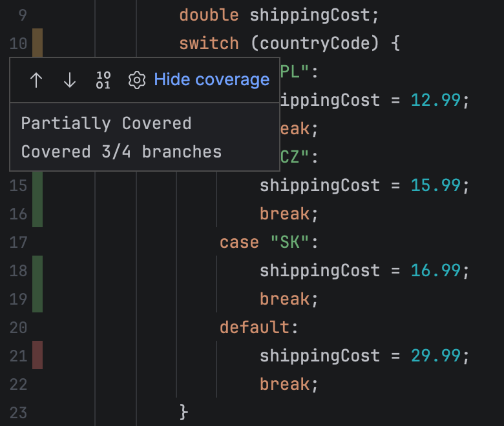Click line number 17 in gutter
The height and width of the screenshot is (426, 504).
tap(18, 243)
